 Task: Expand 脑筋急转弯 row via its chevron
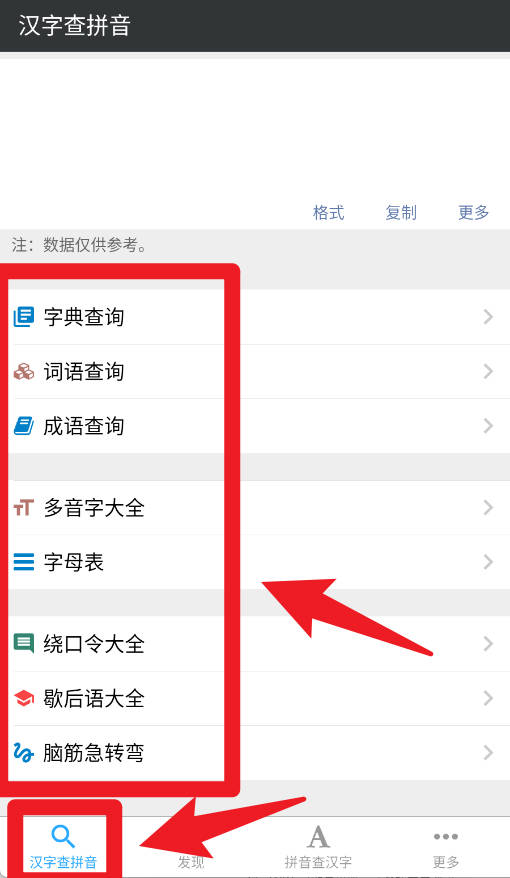(488, 753)
